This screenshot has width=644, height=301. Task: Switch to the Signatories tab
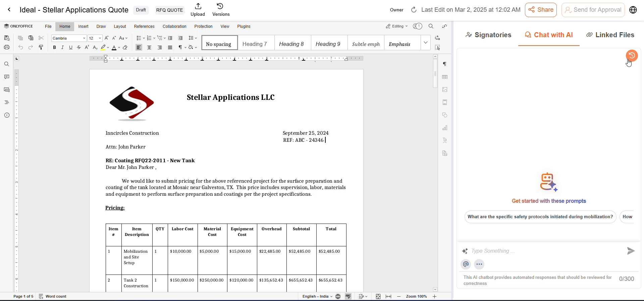tap(489, 35)
